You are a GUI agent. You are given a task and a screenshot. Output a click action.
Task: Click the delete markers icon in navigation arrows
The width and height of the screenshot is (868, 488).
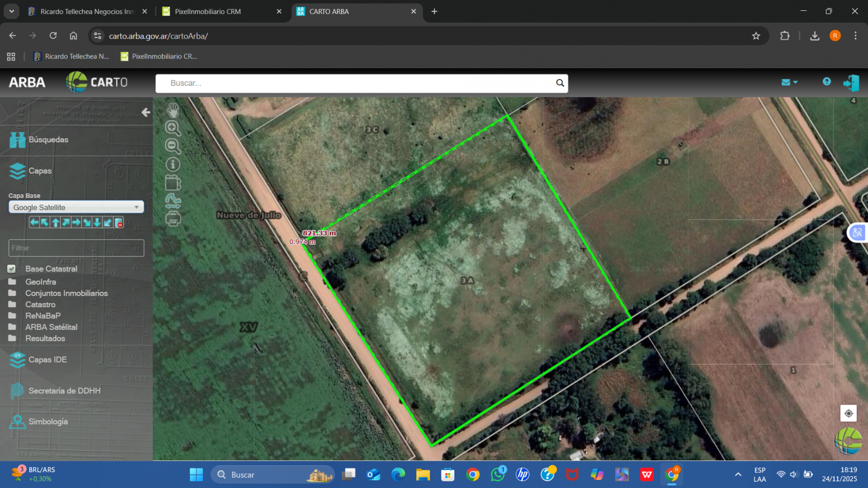tap(119, 222)
